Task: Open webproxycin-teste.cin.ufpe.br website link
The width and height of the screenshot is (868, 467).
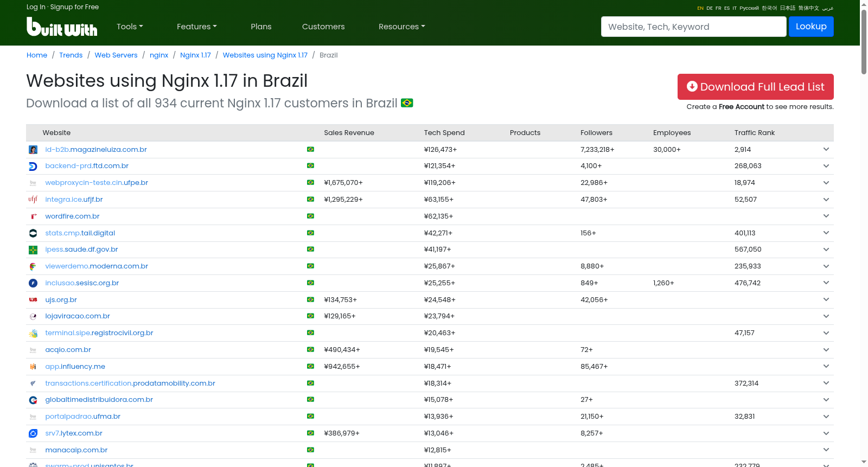Action: point(97,183)
